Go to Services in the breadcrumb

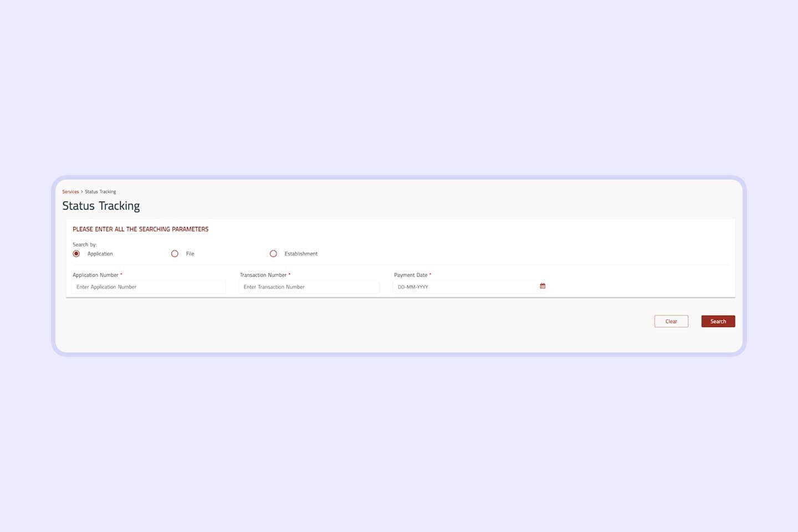(x=70, y=192)
